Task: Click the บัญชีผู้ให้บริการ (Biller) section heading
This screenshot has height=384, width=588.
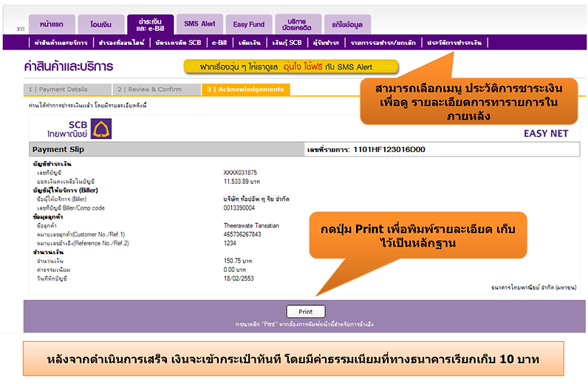Action: coord(65,190)
